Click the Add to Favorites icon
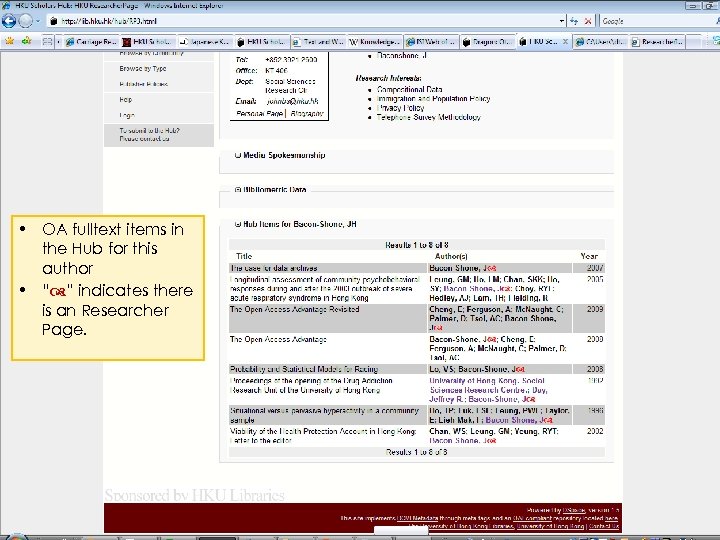The height and width of the screenshot is (540, 720). pyautogui.click(x=27, y=41)
